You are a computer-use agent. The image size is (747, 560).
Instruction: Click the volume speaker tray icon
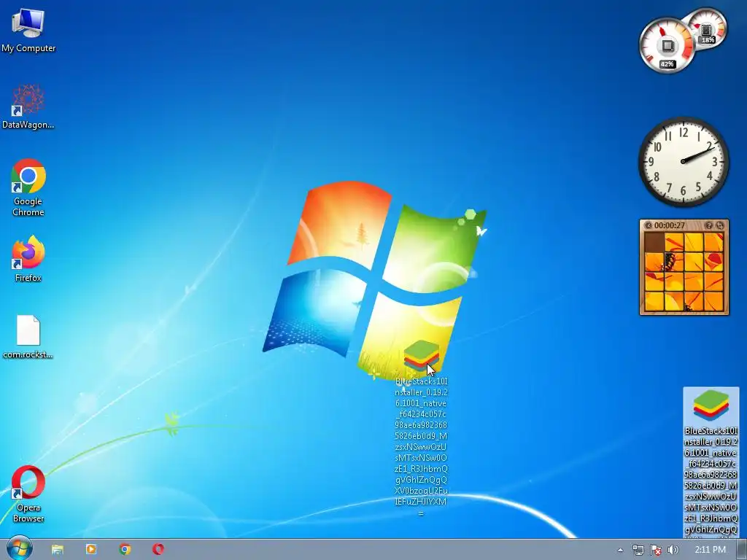click(x=673, y=550)
